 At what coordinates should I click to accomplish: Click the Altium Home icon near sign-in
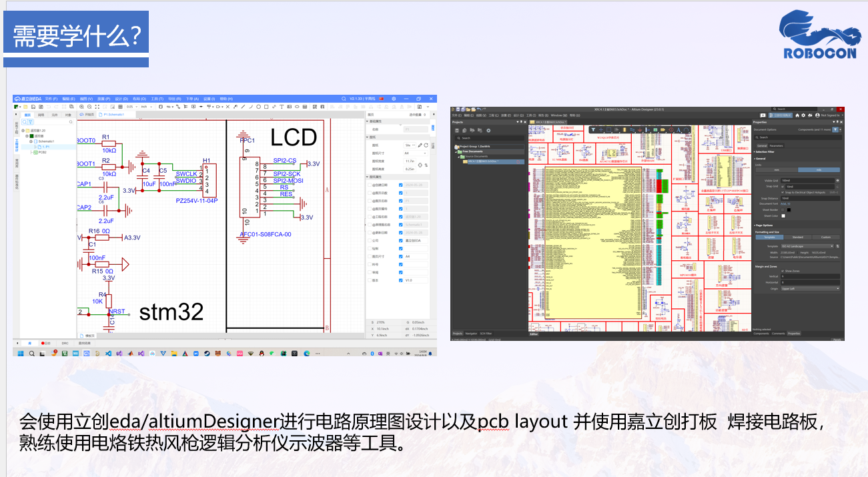(797, 115)
